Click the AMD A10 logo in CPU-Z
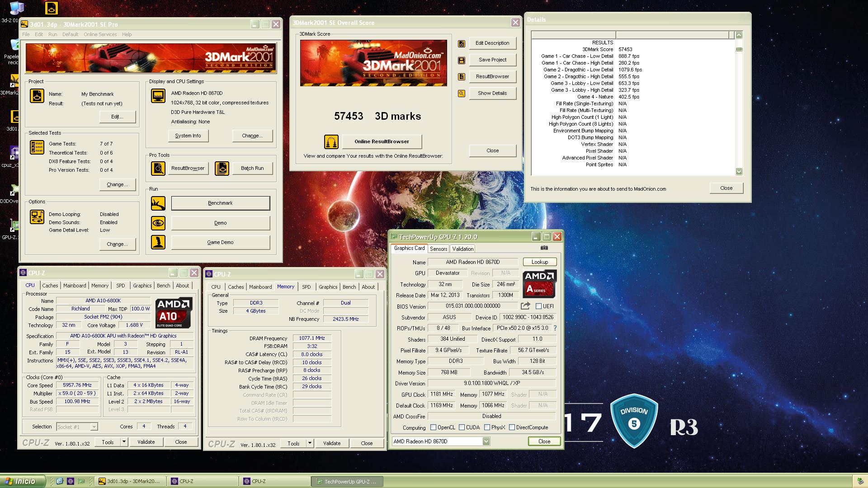868x488 pixels. click(174, 313)
